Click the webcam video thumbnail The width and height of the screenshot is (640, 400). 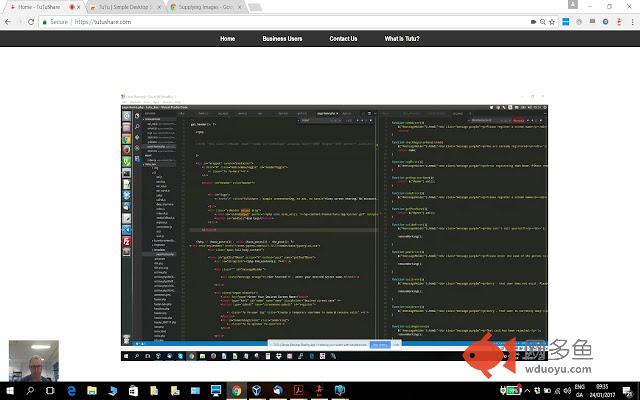pos(34,361)
